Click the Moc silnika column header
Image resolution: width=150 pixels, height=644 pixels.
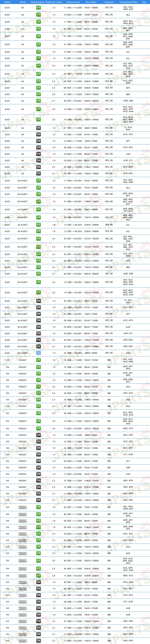(x=91, y=2)
